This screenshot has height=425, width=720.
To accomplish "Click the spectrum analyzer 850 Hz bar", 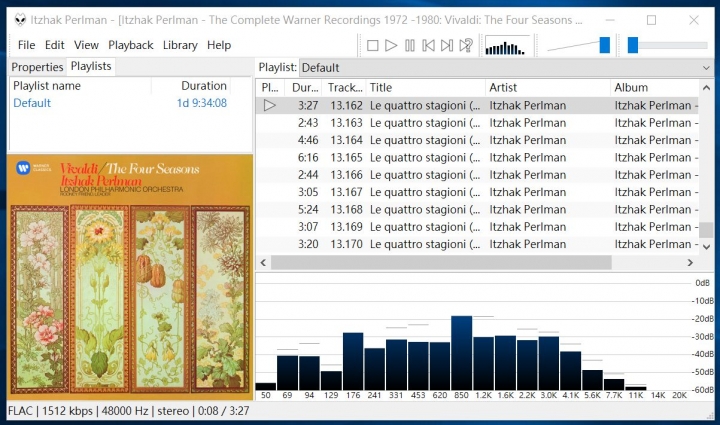I will click(461, 353).
